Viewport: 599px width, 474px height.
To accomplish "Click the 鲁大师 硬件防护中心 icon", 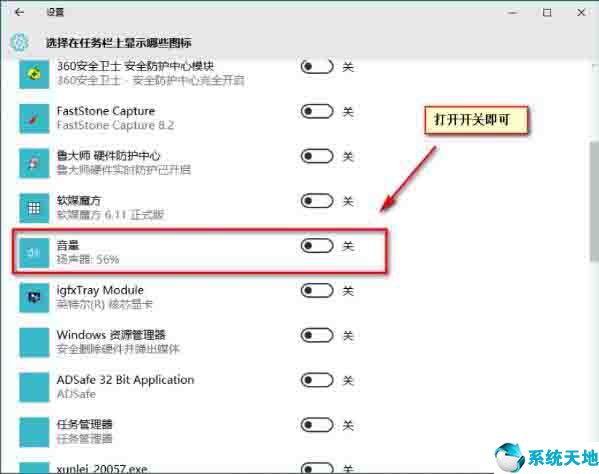I will click(x=34, y=163).
